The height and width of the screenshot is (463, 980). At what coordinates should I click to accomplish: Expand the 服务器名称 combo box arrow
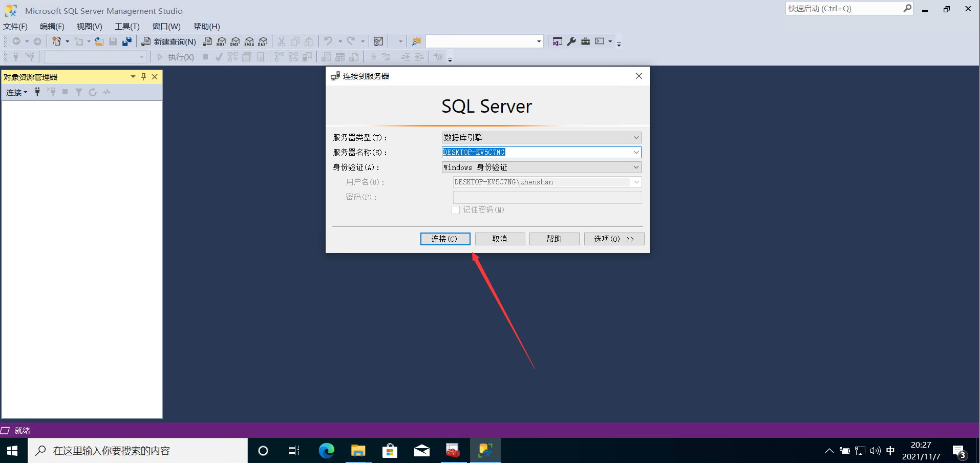click(x=636, y=152)
